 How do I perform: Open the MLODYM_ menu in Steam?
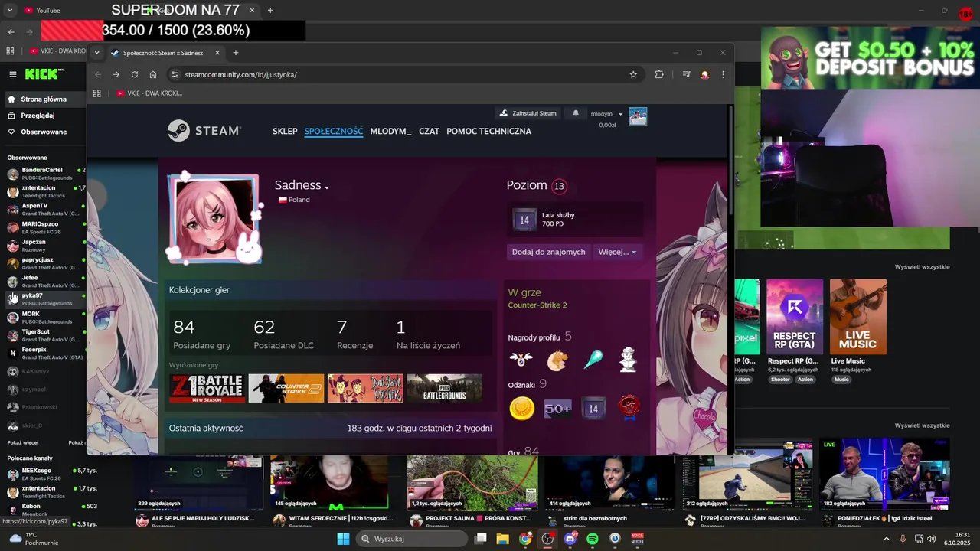pyautogui.click(x=390, y=131)
